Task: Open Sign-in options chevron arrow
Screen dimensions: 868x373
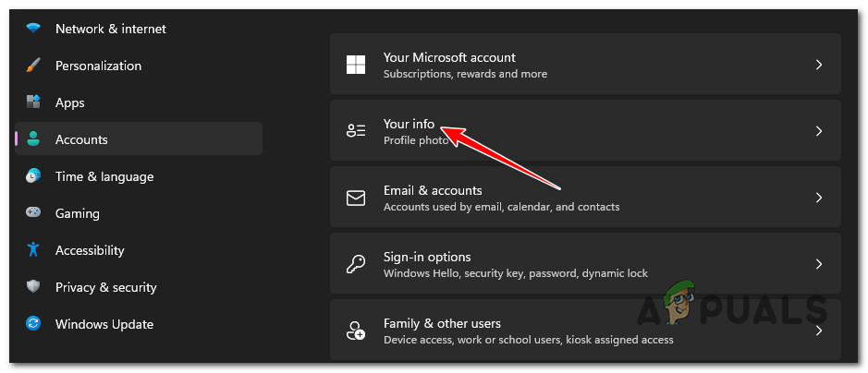Action: point(818,264)
